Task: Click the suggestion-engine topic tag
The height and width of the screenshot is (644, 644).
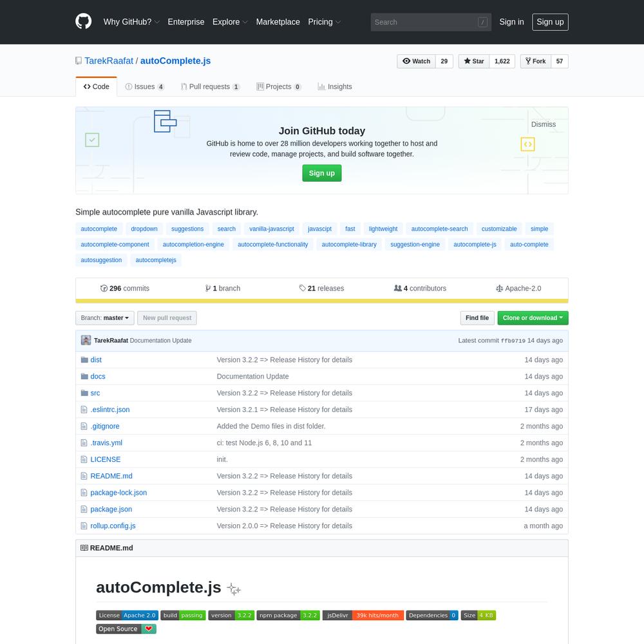Action: coord(415,244)
